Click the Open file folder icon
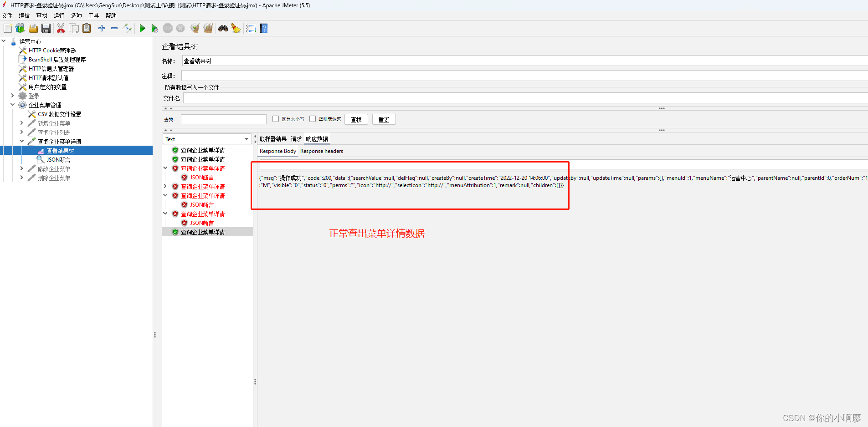Image resolution: width=868 pixels, height=427 pixels. coord(33,28)
